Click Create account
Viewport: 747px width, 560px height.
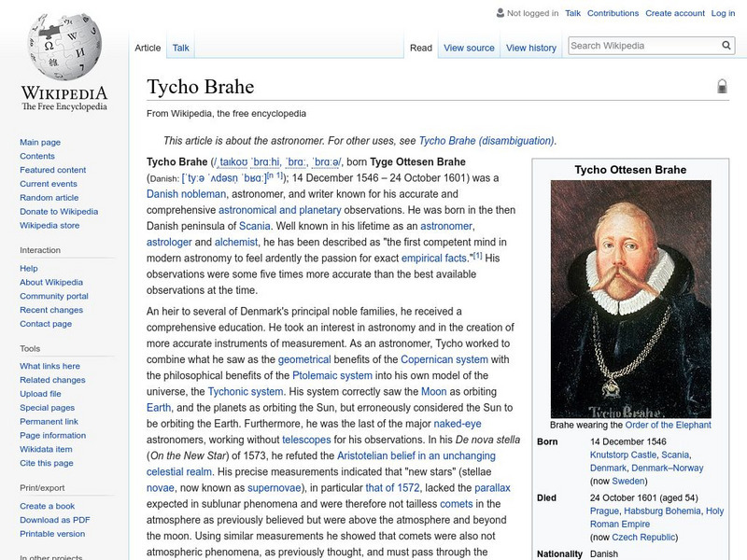[x=674, y=13]
